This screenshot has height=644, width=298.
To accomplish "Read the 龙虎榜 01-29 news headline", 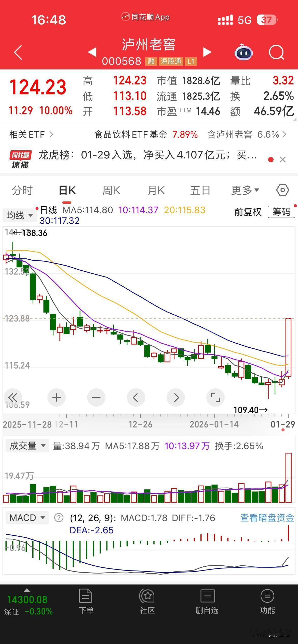I will tap(148, 155).
